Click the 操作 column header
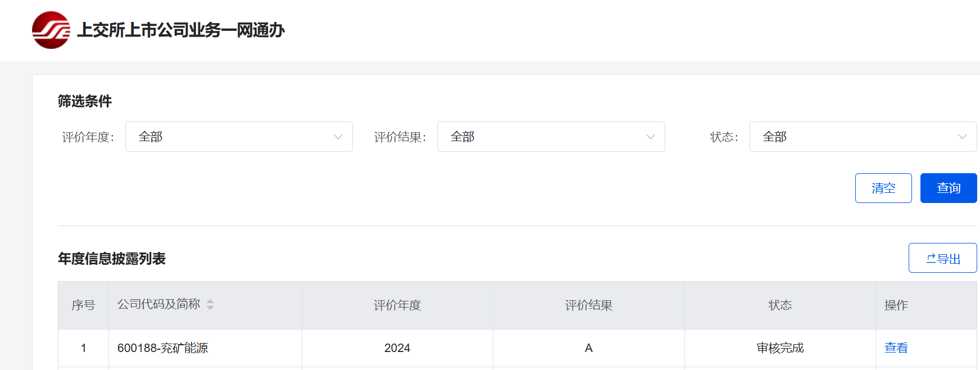The width and height of the screenshot is (980, 370). tap(896, 305)
